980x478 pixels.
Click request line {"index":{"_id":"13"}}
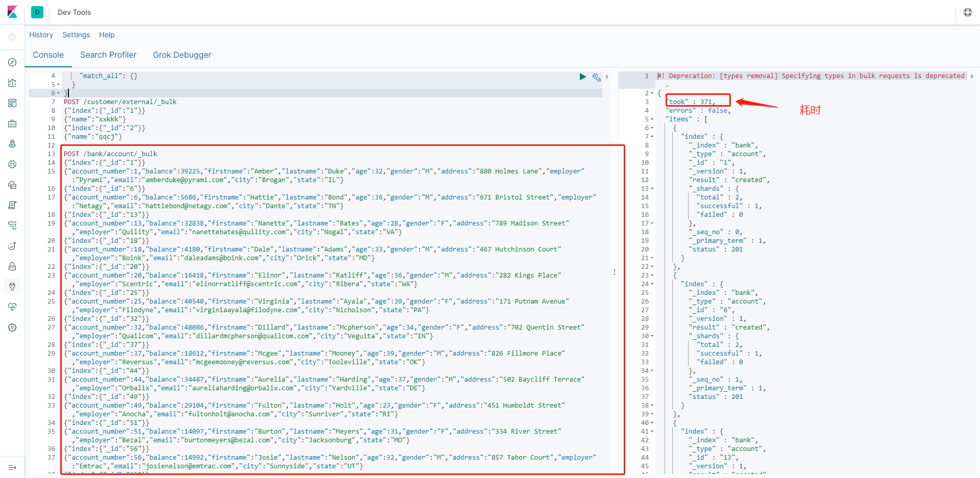[x=106, y=215]
